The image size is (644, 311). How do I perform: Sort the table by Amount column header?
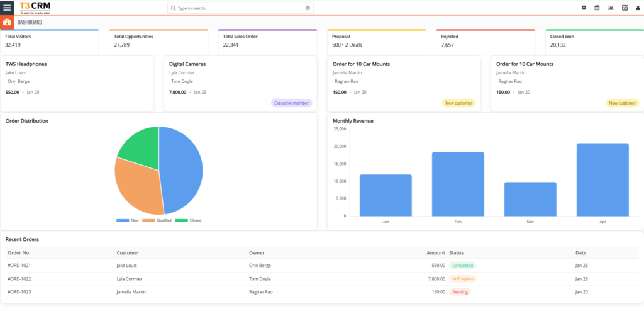point(435,252)
